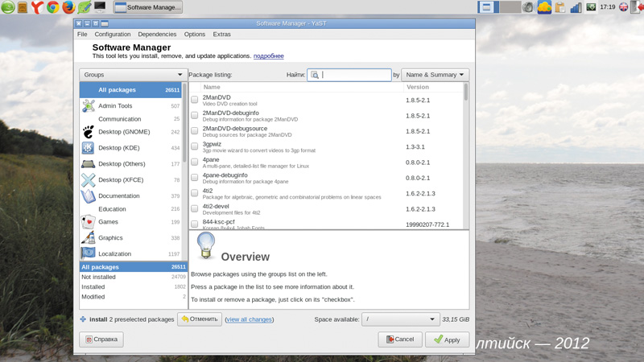Screen dimensions: 644x362
Task: Launch the file cabinet app from the panel
Action: (23, 7)
